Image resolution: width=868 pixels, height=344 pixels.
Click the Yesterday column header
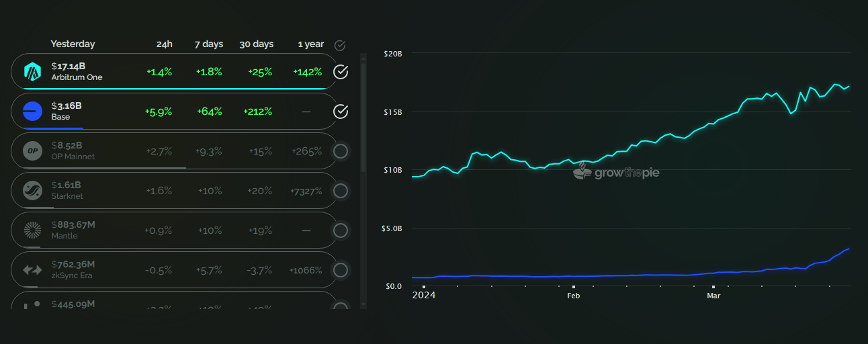(x=73, y=44)
